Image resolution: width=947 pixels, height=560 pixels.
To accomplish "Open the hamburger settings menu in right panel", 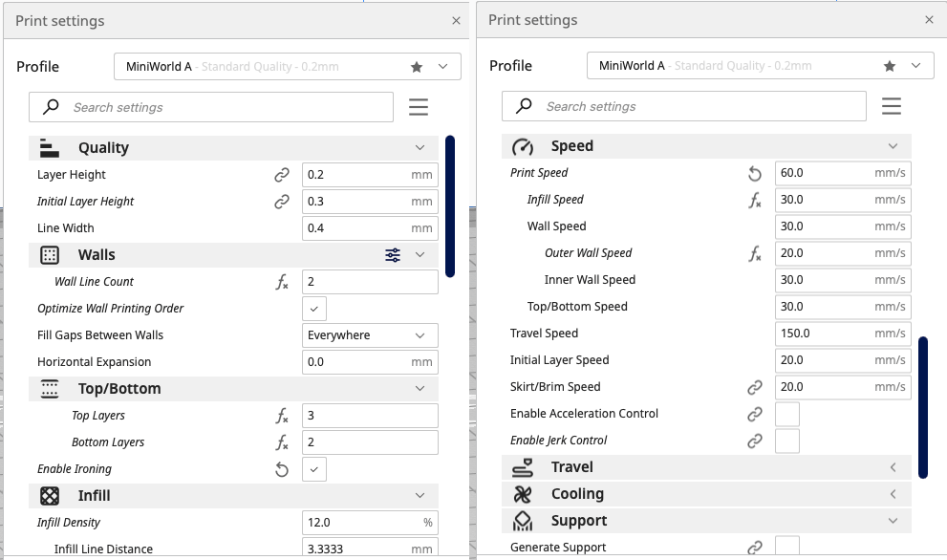I will tap(892, 106).
